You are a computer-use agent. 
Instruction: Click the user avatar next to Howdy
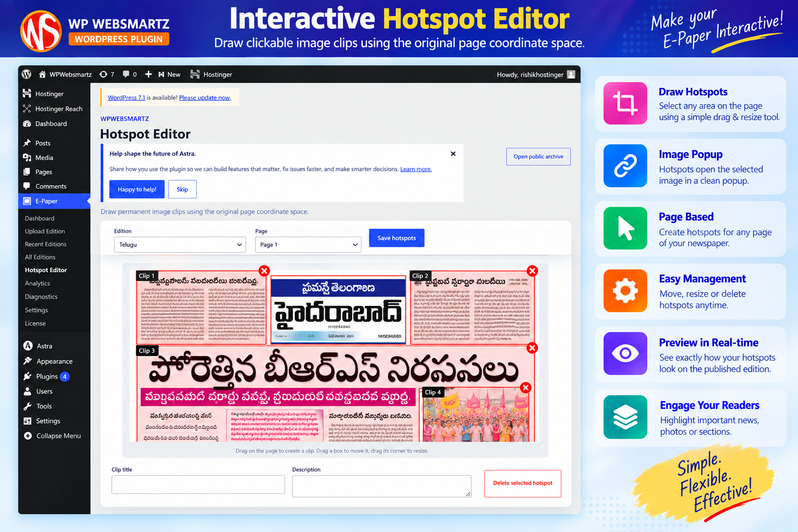pyautogui.click(x=571, y=74)
